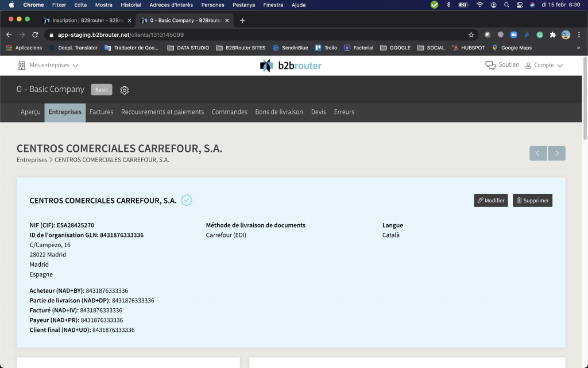
Task: Go to the Commandes tab
Action: coord(230,112)
